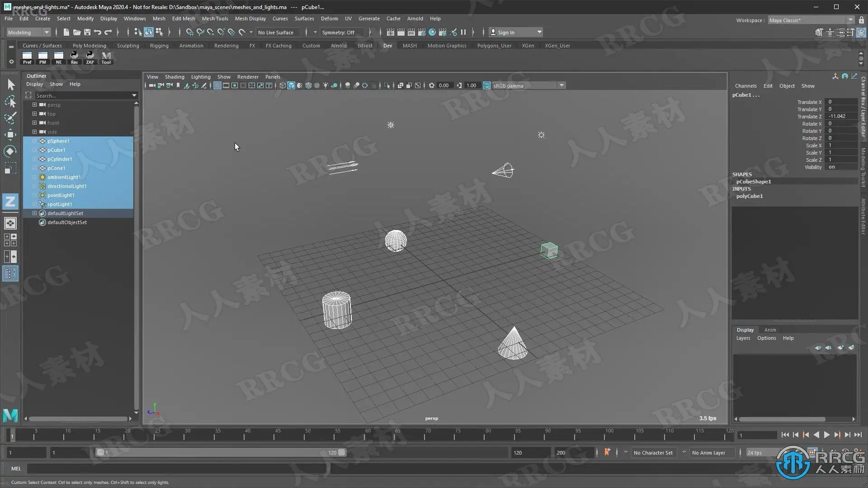The width and height of the screenshot is (868, 488).
Task: Choose the Paint Selection tool
Action: tap(10, 118)
